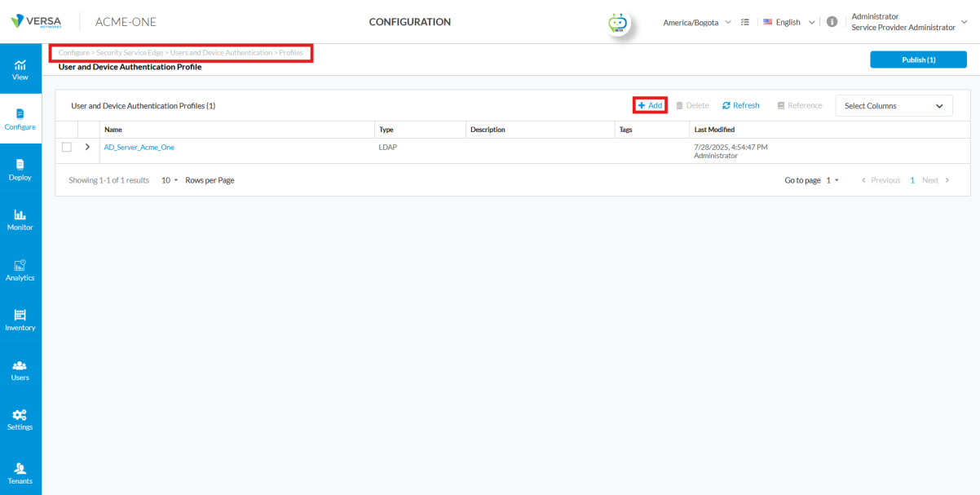980x495 pixels.
Task: Open the View section in the sidebar
Action: (20, 70)
